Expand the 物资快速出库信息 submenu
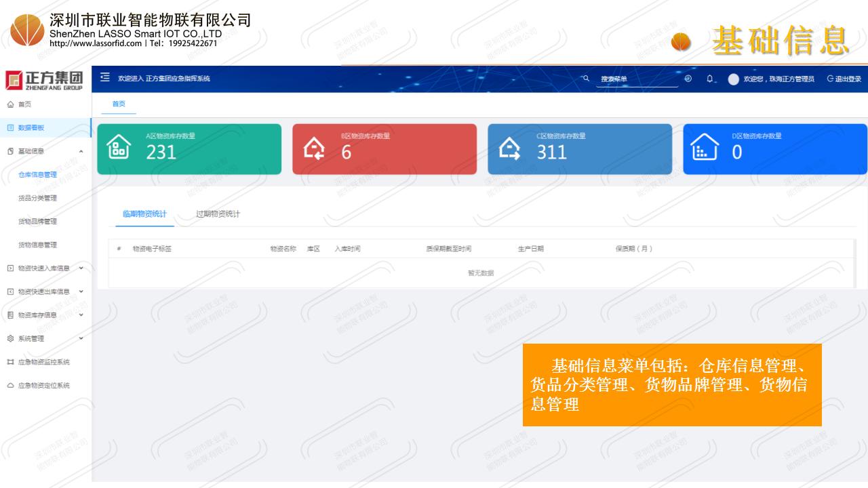 [x=81, y=291]
